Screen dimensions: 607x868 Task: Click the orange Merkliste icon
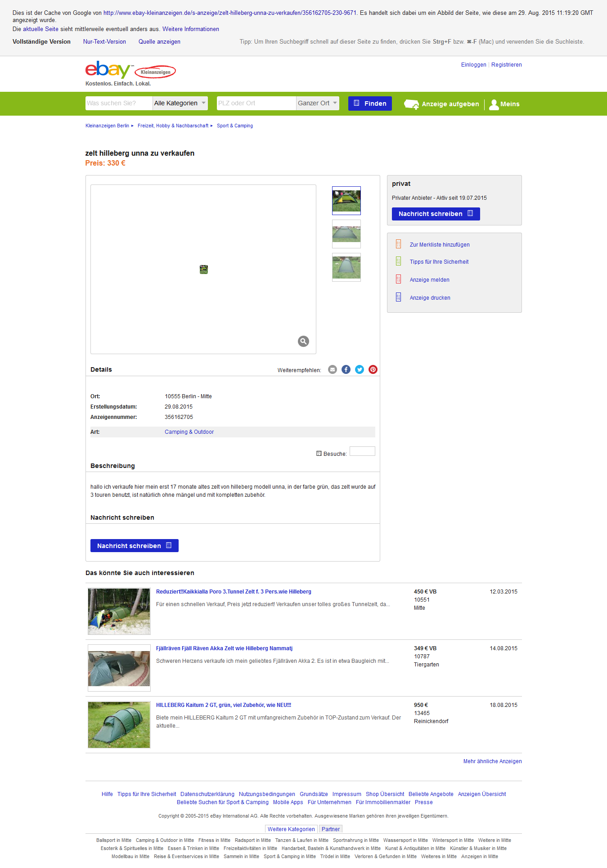coord(398,244)
